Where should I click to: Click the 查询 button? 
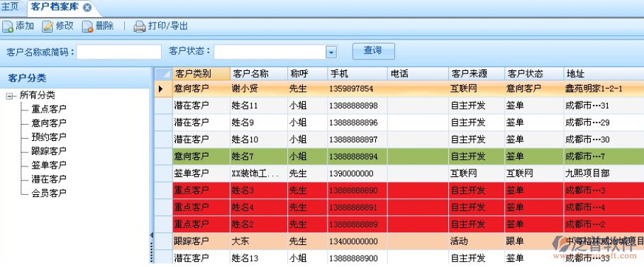373,51
